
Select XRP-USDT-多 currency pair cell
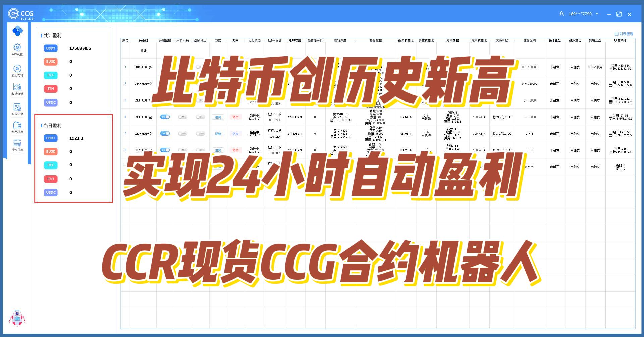[144, 134]
